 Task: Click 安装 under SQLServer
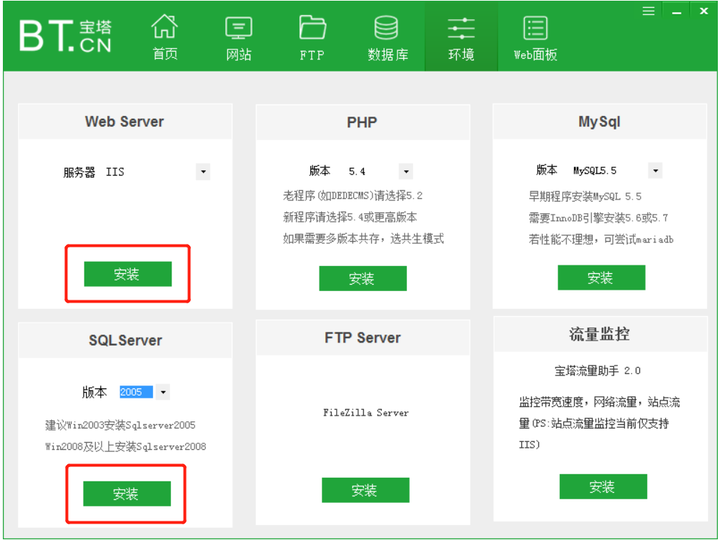click(127, 494)
